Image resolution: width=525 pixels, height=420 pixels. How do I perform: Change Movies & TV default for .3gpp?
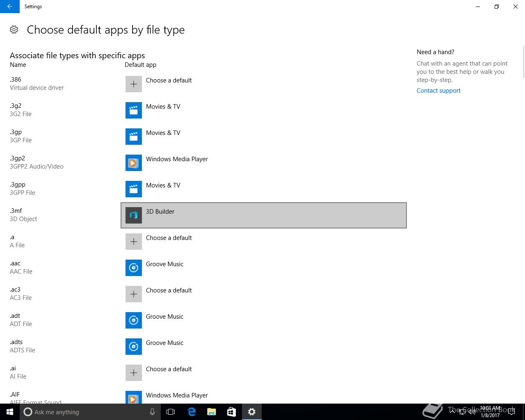[264, 189]
